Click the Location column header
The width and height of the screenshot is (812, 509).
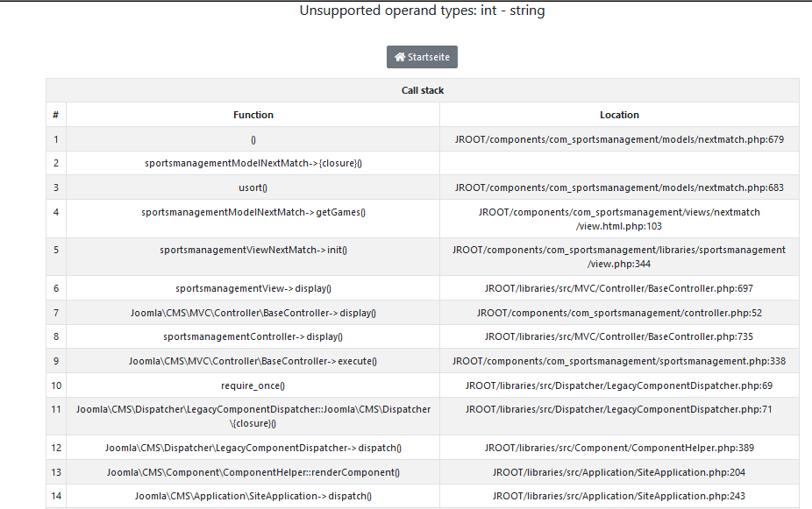pyautogui.click(x=620, y=115)
